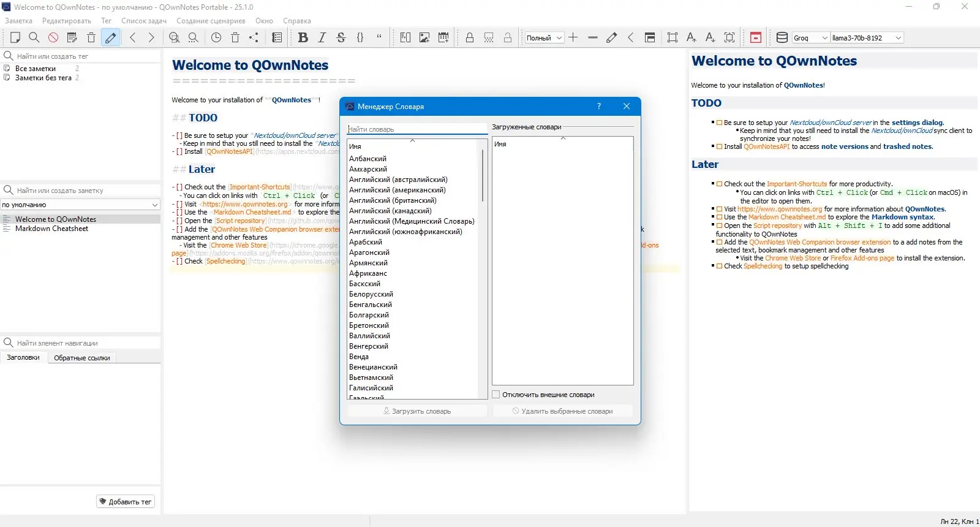Image resolution: width=980 pixels, height=527 pixels.
Task: Apply italic formatting from toolbar
Action: (322, 37)
